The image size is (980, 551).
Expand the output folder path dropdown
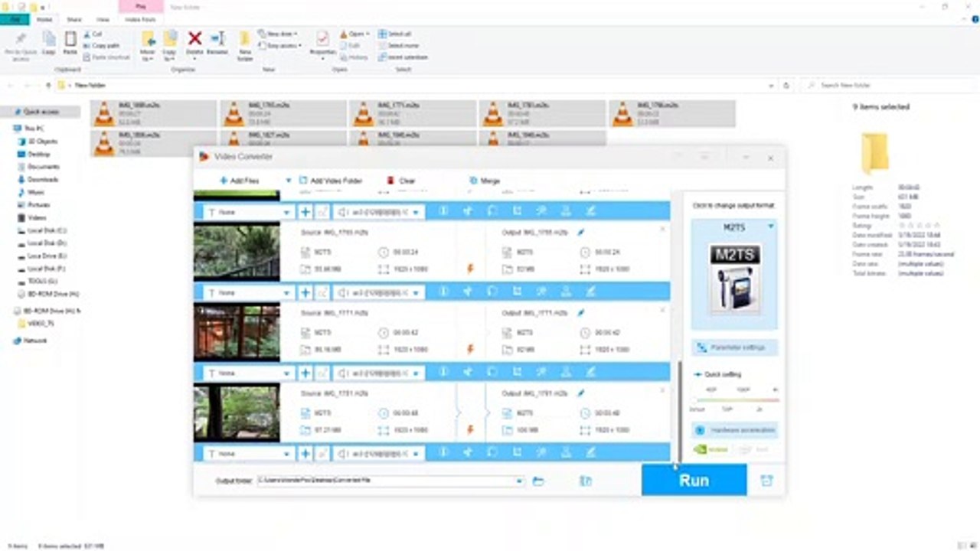tap(519, 481)
